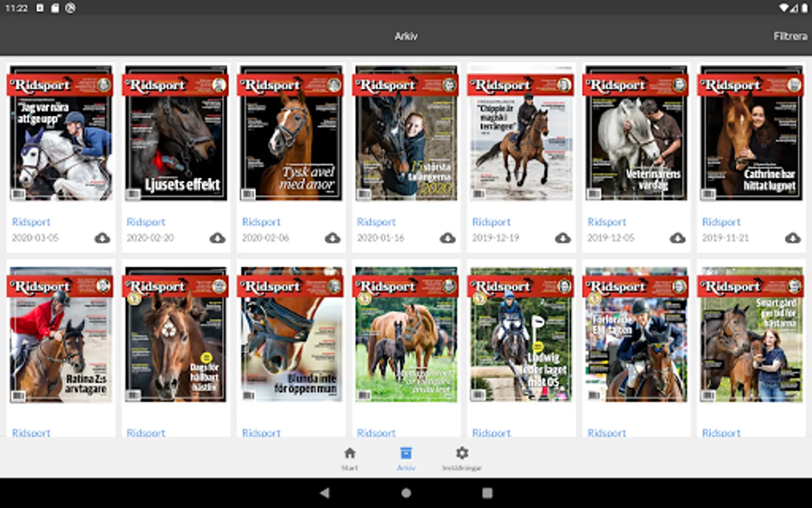Open the 'Ljusets effekt' cover
Viewport: 812px width, 508px height.
(x=176, y=133)
